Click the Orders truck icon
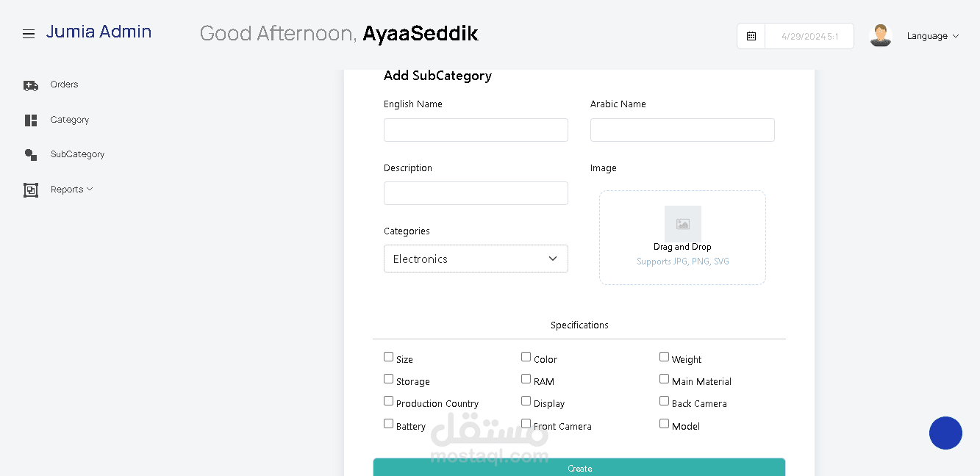 pos(31,85)
